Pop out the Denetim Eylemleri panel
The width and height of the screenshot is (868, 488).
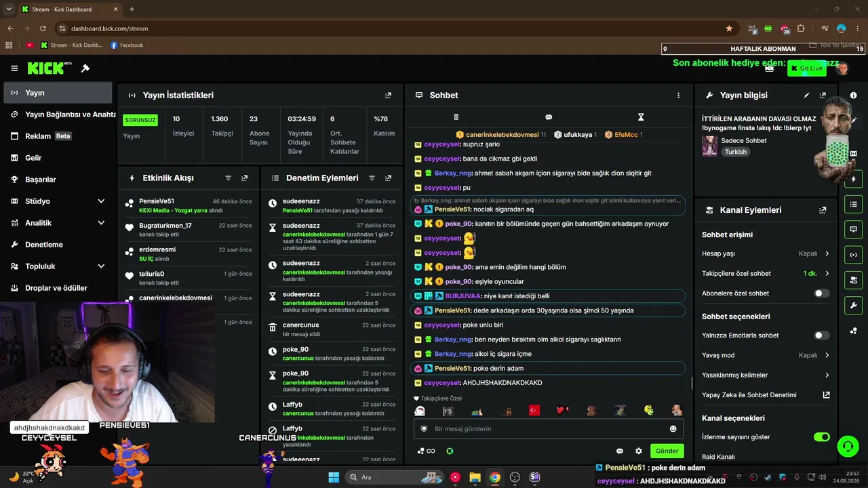click(x=388, y=178)
